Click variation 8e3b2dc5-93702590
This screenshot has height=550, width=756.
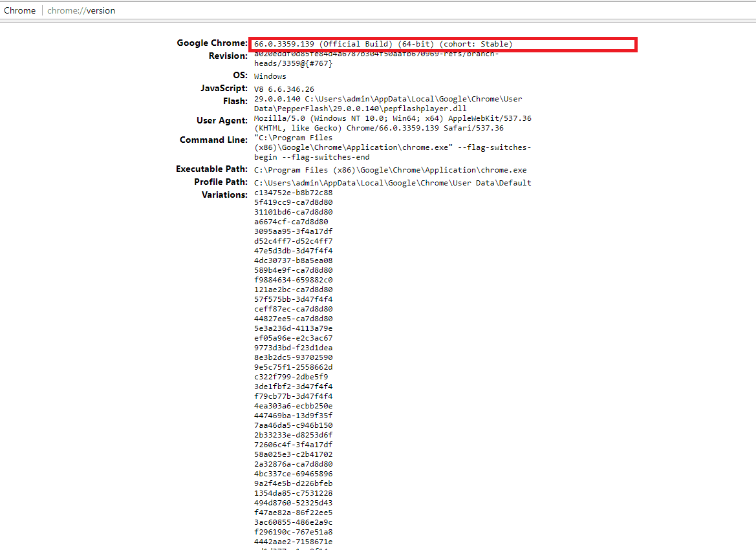click(x=293, y=357)
